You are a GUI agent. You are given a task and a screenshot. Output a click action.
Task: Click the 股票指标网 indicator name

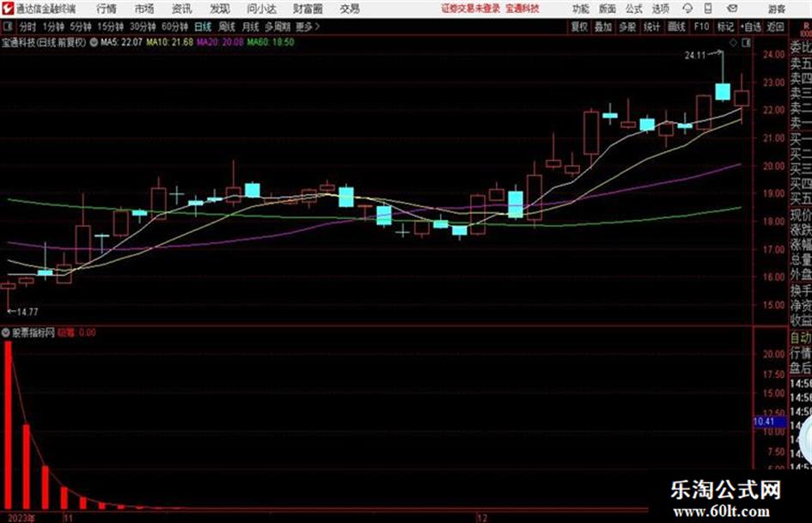tap(34, 332)
